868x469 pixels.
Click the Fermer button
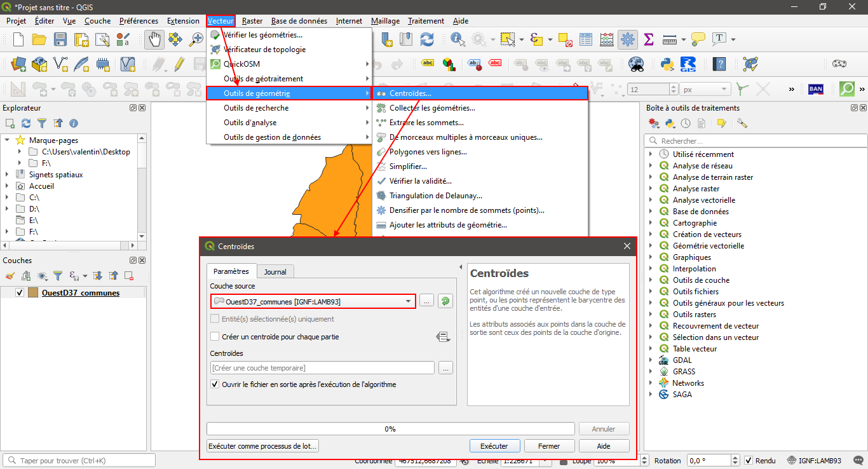549,446
